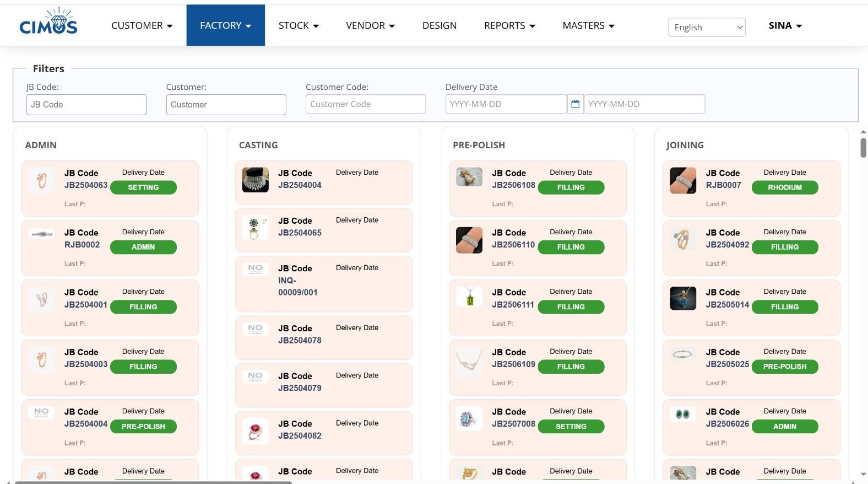Click the Customer filter field

[226, 105]
